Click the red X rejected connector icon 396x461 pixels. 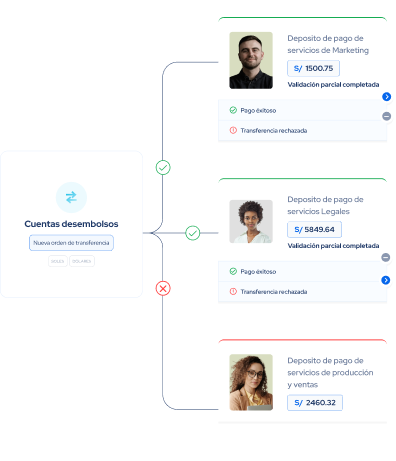[163, 288]
